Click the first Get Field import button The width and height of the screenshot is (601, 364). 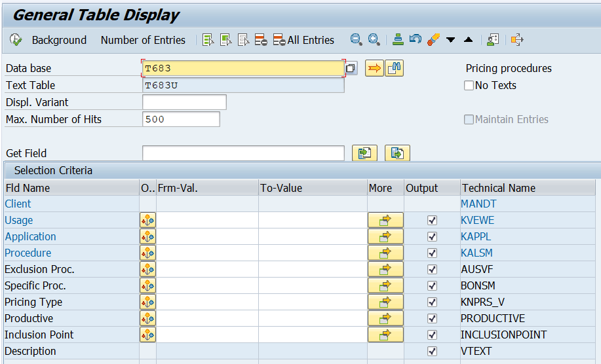[364, 153]
